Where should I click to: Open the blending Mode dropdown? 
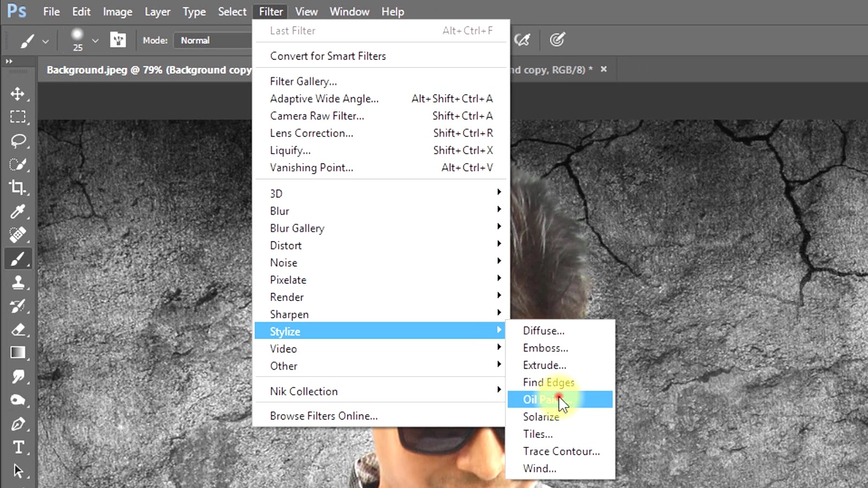[214, 40]
